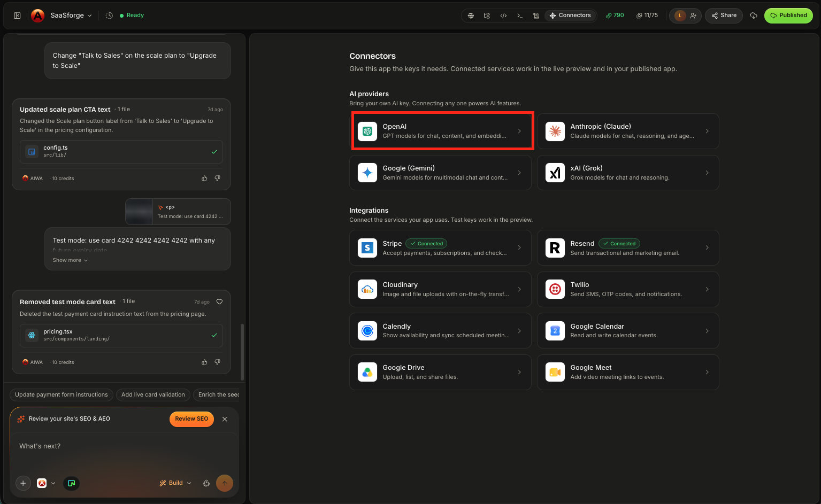Open the code view icon
821x504 pixels.
point(503,15)
